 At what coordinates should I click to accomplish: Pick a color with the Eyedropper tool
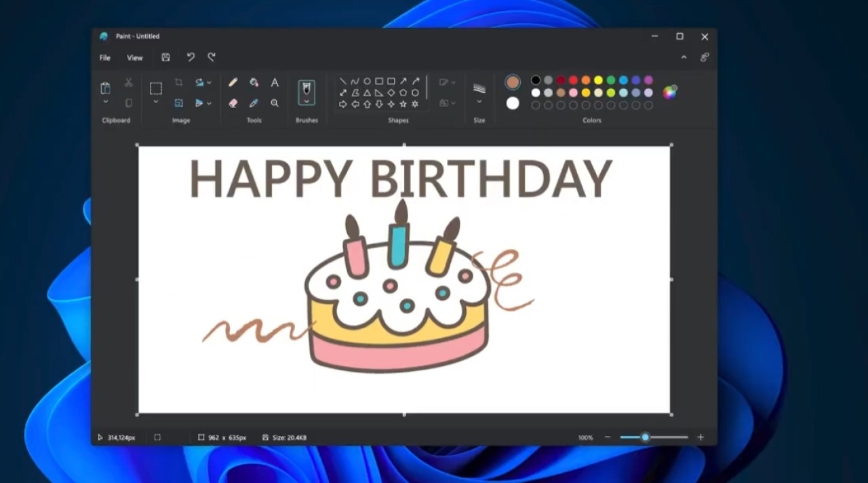(254, 103)
